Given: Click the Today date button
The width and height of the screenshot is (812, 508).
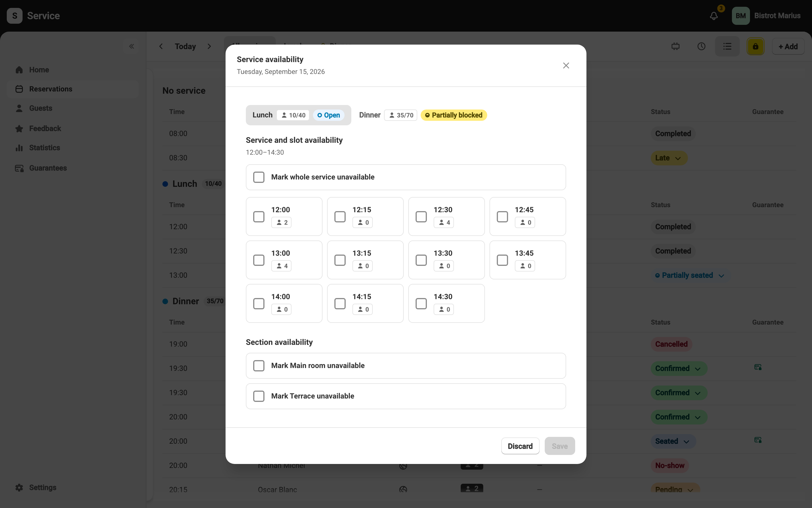Looking at the screenshot, I should click(185, 46).
